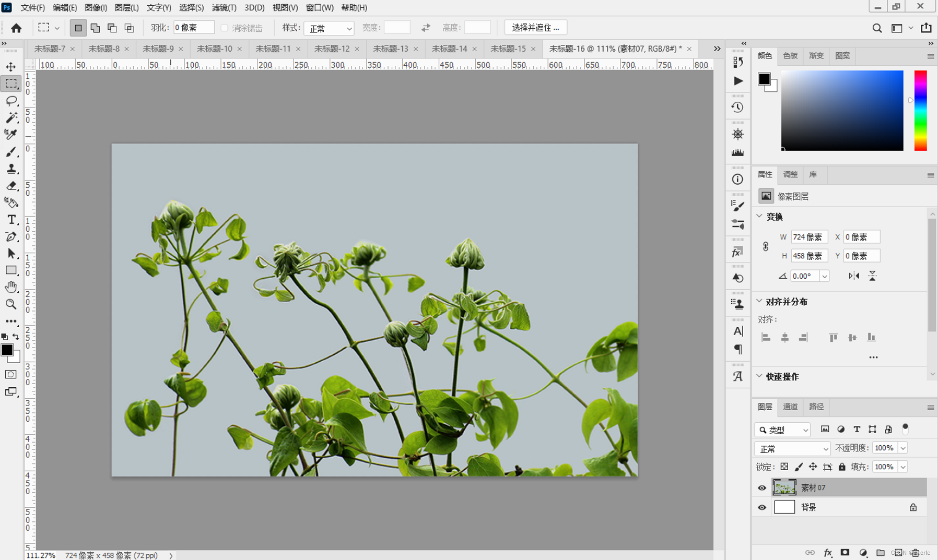Select the Clone Stamp tool
The width and height of the screenshot is (938, 560).
click(11, 169)
